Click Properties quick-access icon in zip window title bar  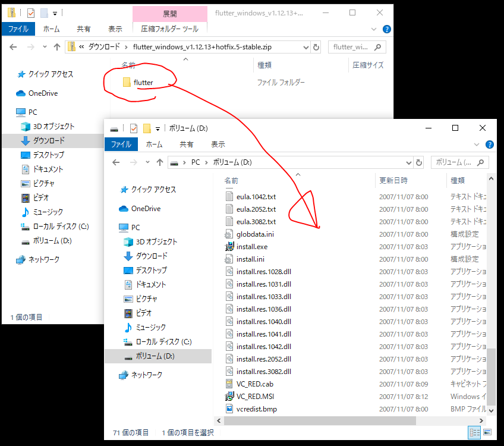pos(31,13)
